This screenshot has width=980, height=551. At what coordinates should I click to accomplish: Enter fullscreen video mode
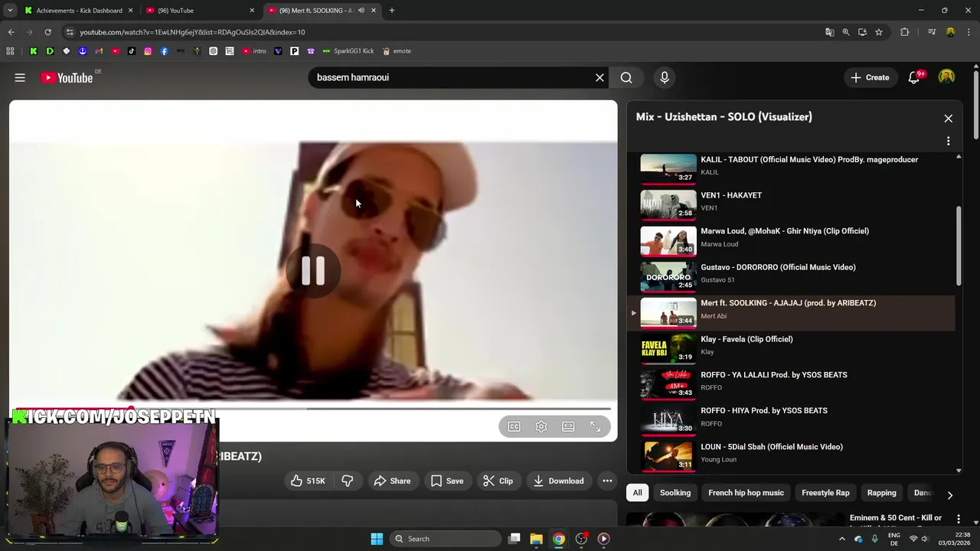[596, 427]
